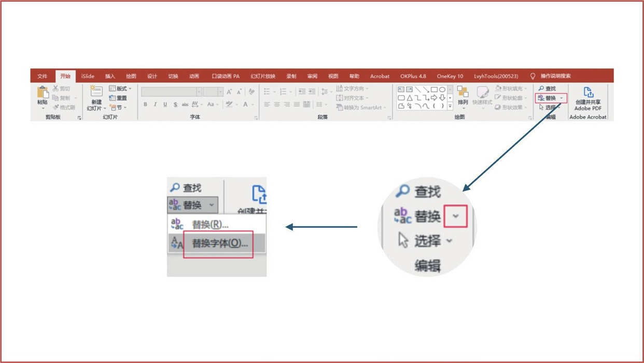Open Convert to SmartArt dropdown
The width and height of the screenshot is (644, 363).
[361, 108]
